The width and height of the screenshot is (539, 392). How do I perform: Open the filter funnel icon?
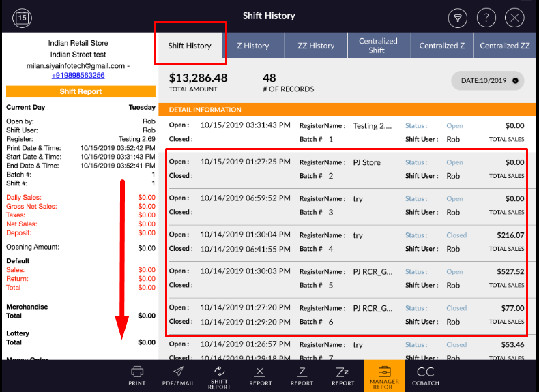click(x=458, y=18)
